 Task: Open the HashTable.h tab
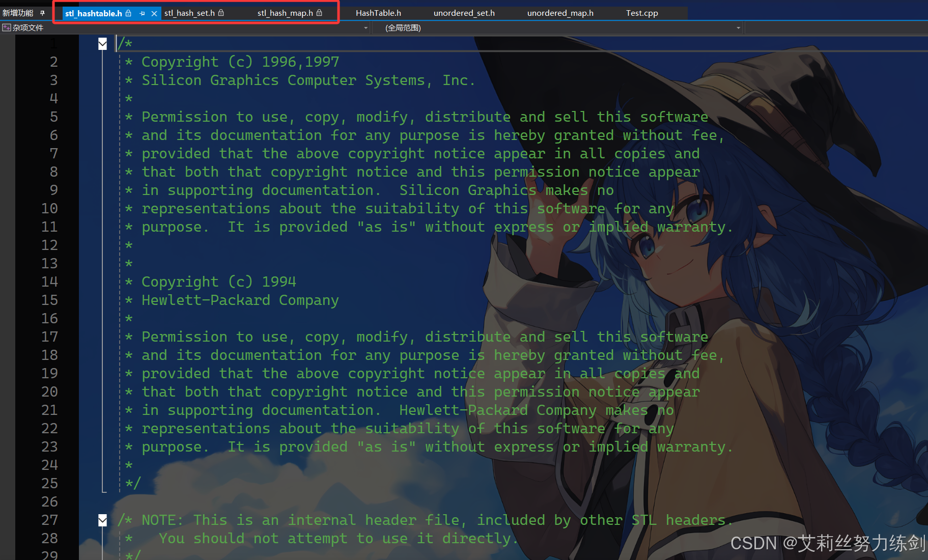[x=378, y=13]
